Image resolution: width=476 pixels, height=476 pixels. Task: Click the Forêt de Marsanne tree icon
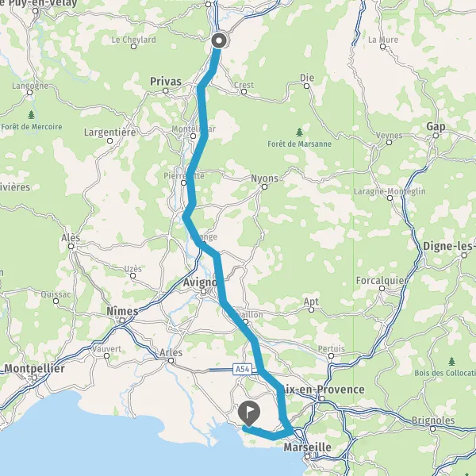(299, 132)
